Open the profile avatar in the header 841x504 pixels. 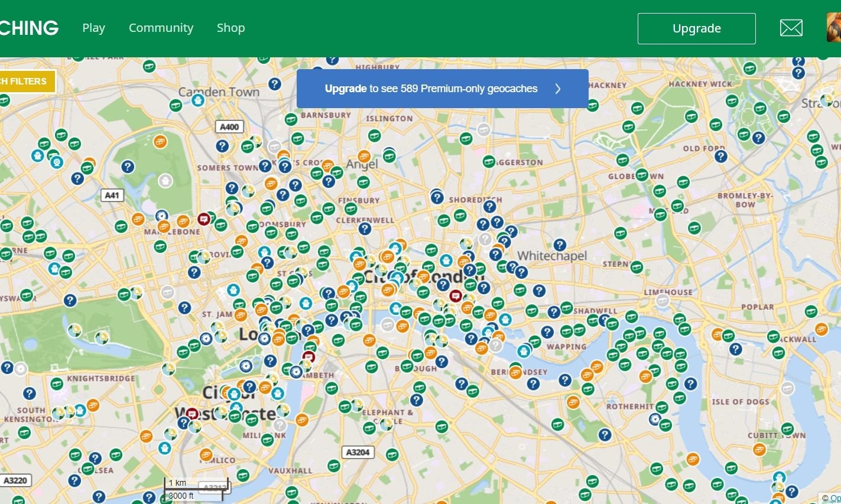coord(833,28)
